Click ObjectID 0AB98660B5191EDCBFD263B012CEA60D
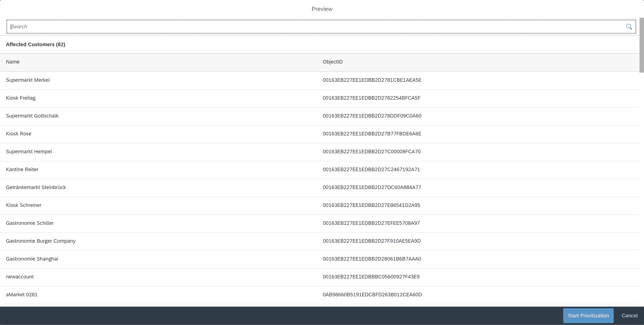644x325 pixels. click(x=372, y=294)
